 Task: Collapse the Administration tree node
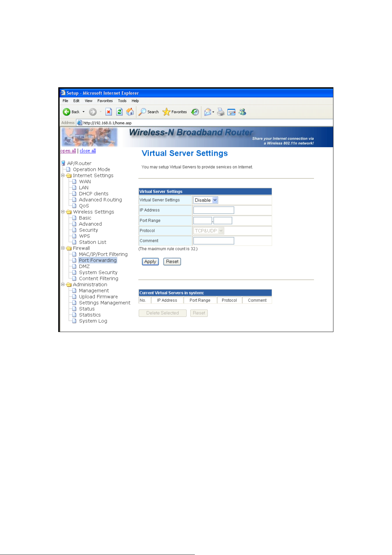[63, 285]
